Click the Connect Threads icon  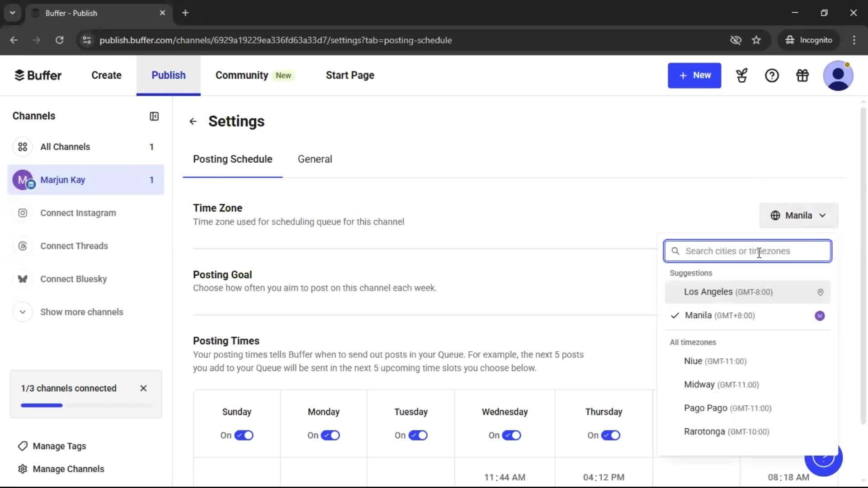coord(23,246)
